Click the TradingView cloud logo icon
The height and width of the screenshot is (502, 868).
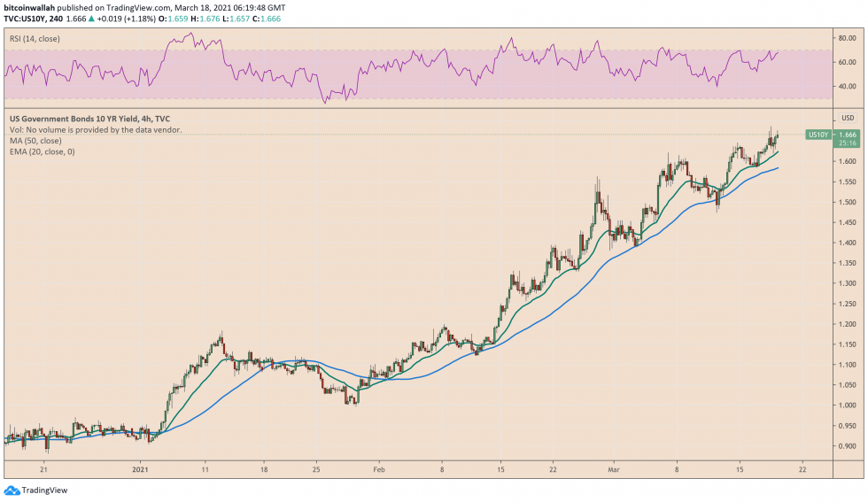tap(12, 490)
